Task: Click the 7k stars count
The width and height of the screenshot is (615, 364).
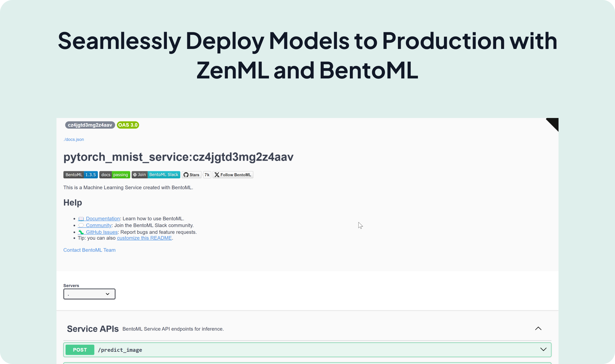Action: tap(207, 175)
